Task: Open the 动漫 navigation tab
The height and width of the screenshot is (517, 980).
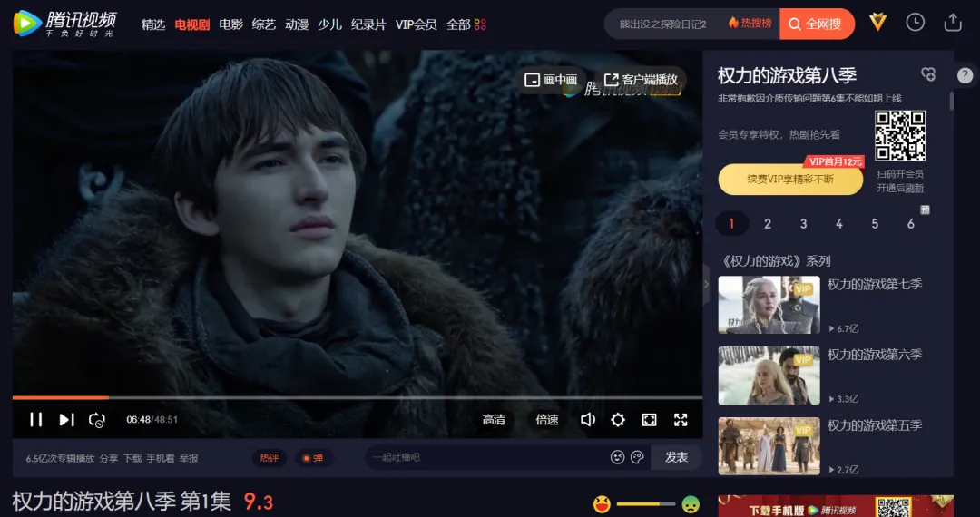Action: (x=297, y=25)
